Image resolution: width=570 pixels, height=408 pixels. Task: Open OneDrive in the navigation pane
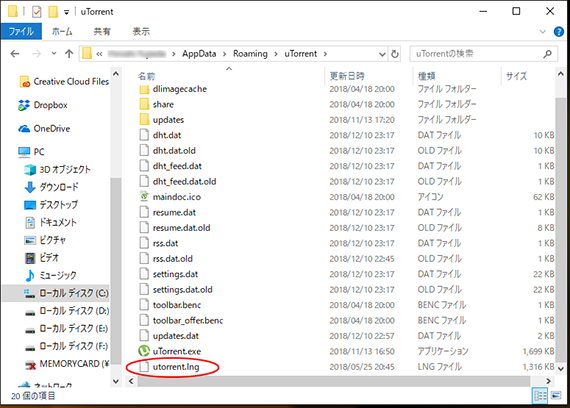click(44, 129)
